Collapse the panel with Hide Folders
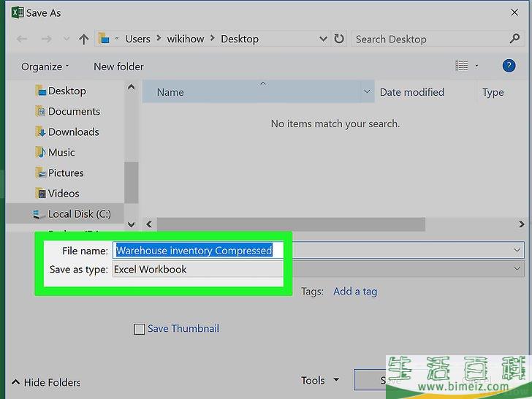This screenshot has width=532, height=399. click(x=46, y=382)
